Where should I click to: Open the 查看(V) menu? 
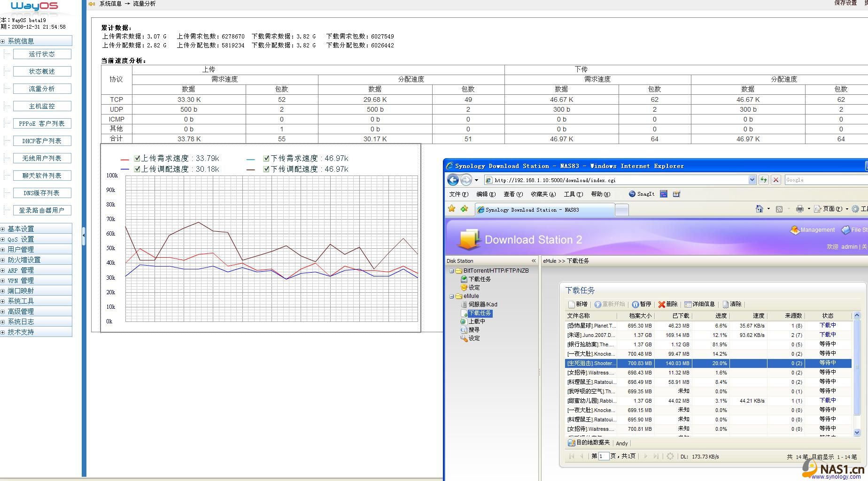click(513, 194)
